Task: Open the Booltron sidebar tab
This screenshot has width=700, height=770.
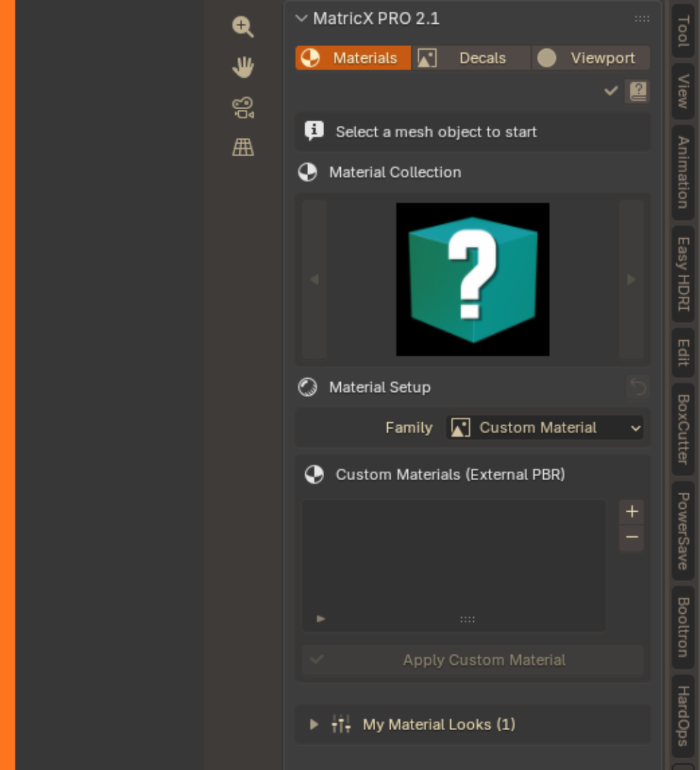Action: click(682, 627)
